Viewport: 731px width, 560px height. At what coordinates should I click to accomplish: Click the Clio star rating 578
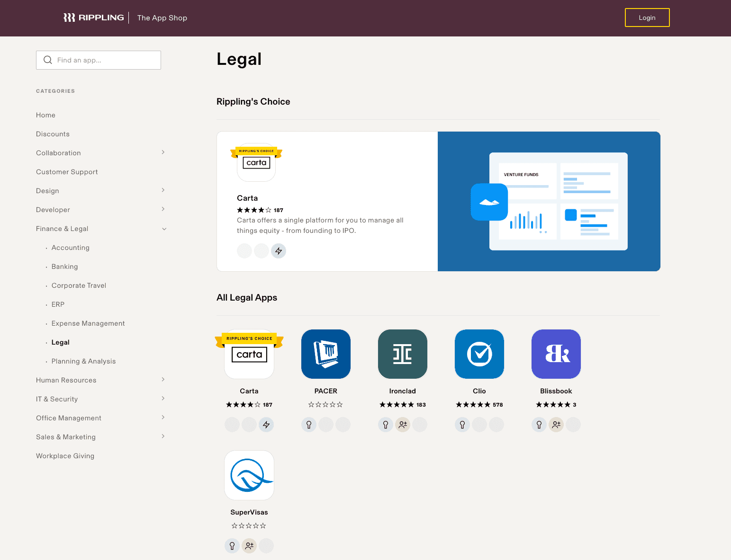tap(479, 405)
